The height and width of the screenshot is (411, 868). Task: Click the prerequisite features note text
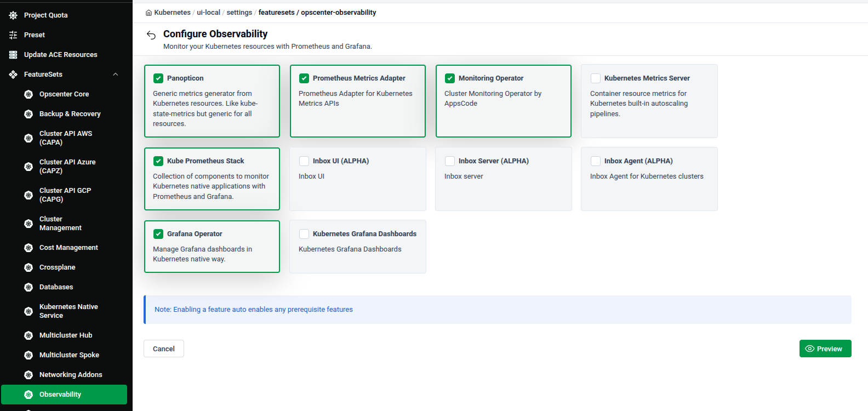[x=254, y=310]
